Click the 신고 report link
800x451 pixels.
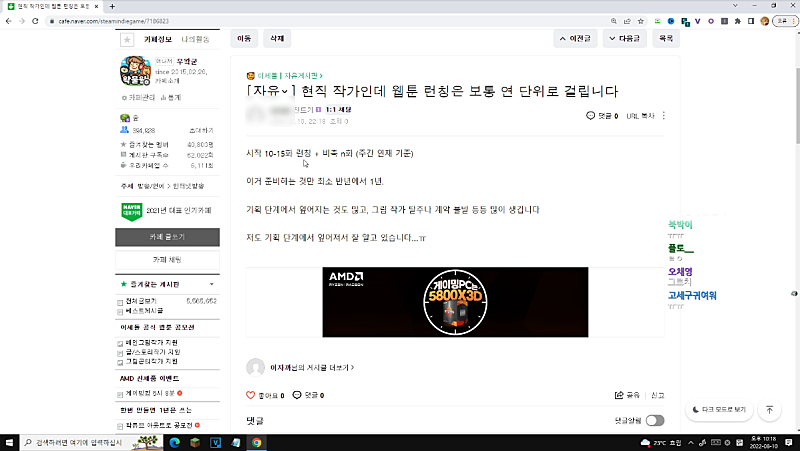pyautogui.click(x=658, y=395)
